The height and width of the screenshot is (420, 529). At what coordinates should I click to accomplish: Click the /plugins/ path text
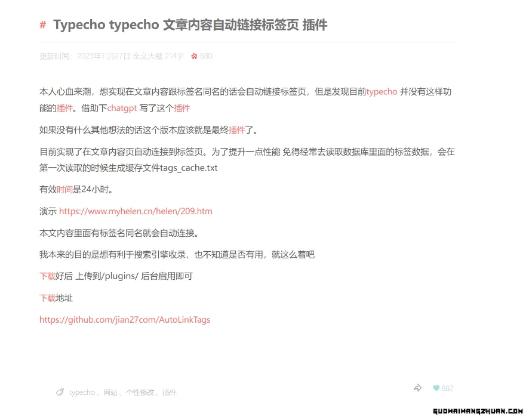click(x=120, y=276)
